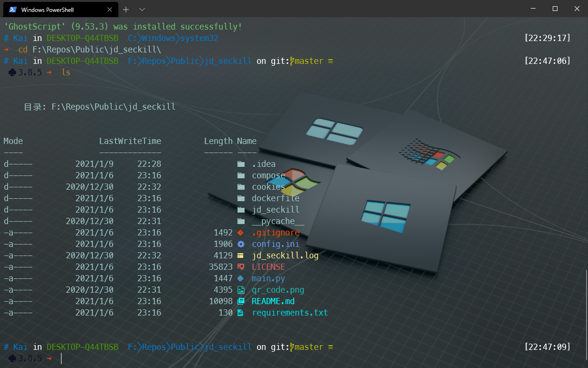The height and width of the screenshot is (368, 588).
Task: Click the timestamp [22:47:09]
Action: [x=547, y=347]
